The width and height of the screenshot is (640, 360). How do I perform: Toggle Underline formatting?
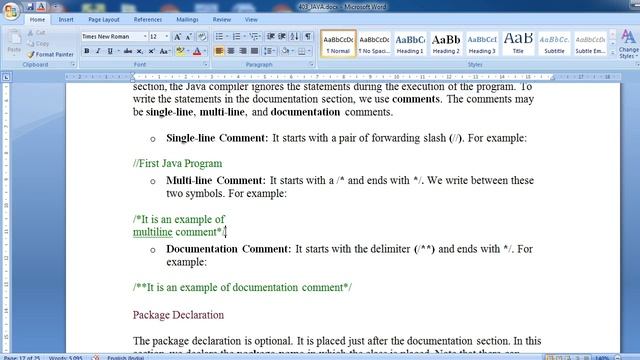[x=109, y=51]
